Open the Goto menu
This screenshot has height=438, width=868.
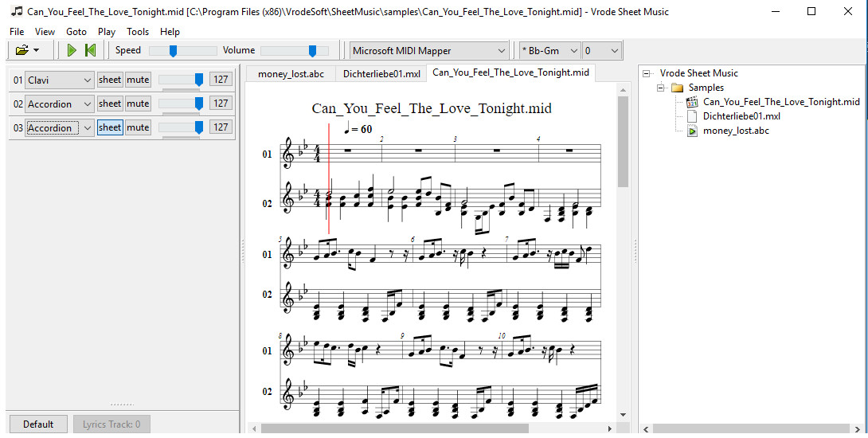[76, 32]
